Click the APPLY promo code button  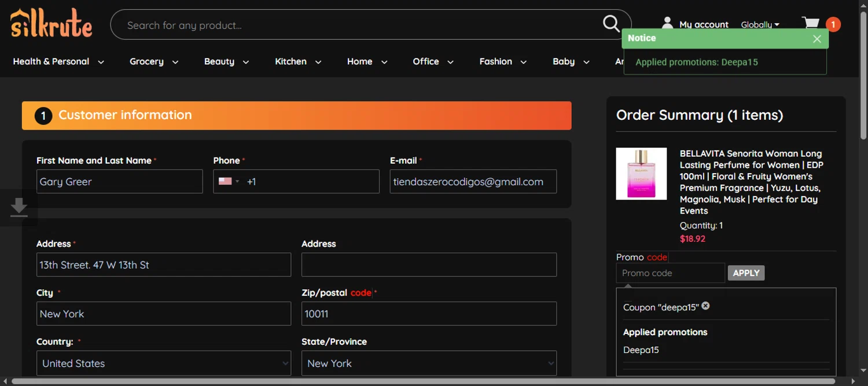coord(746,273)
